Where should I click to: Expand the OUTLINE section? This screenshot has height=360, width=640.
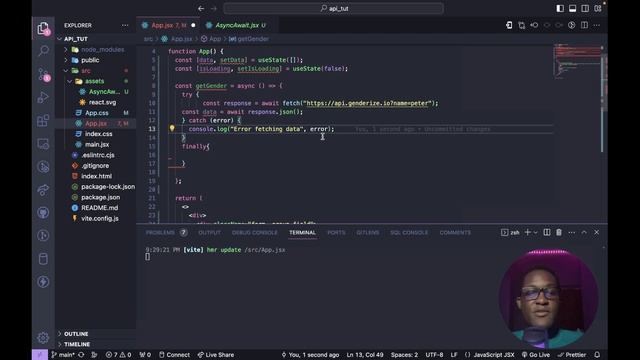(x=96, y=334)
